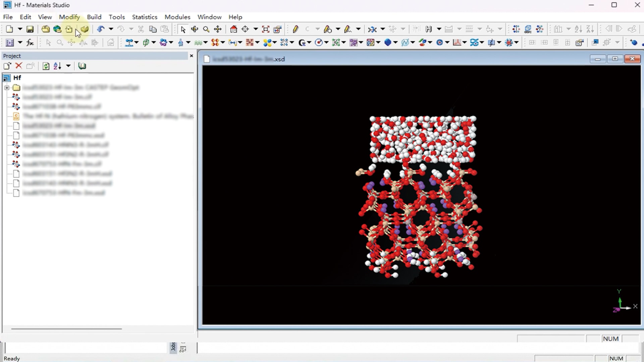This screenshot has height=362, width=644.
Task: Click the Save project icon
Action: [x=30, y=29]
